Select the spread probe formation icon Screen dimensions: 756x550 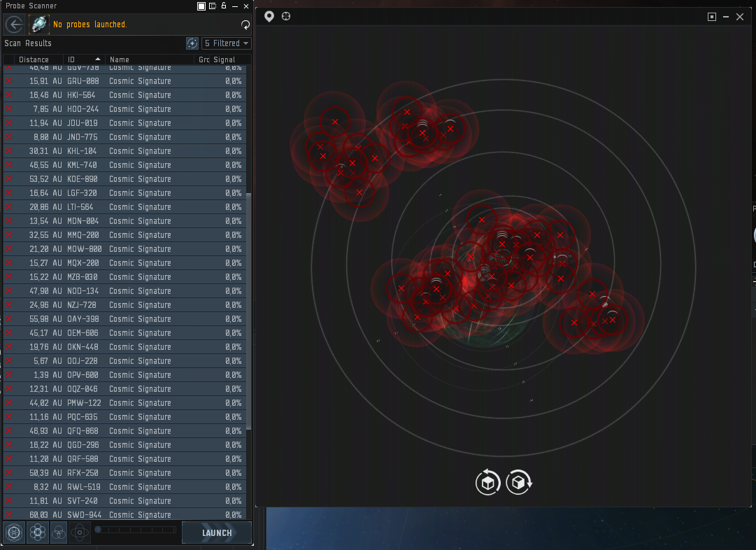pos(15,533)
